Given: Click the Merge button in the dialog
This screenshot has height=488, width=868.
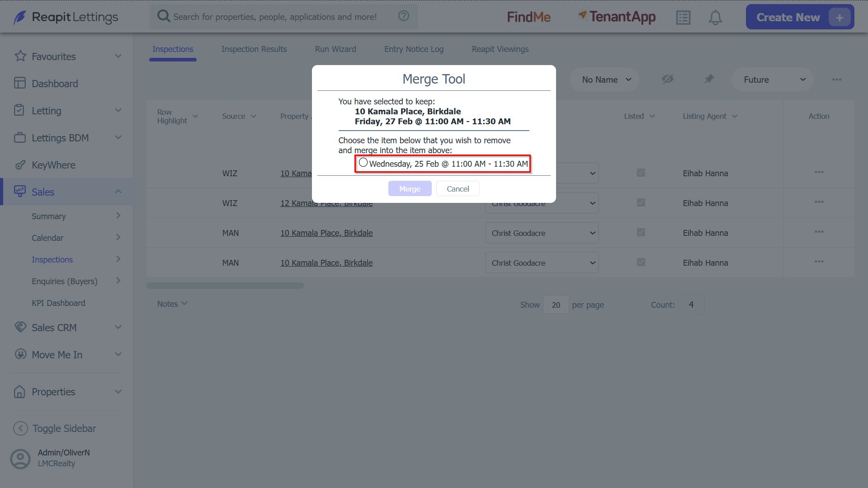Looking at the screenshot, I should pyautogui.click(x=410, y=188).
